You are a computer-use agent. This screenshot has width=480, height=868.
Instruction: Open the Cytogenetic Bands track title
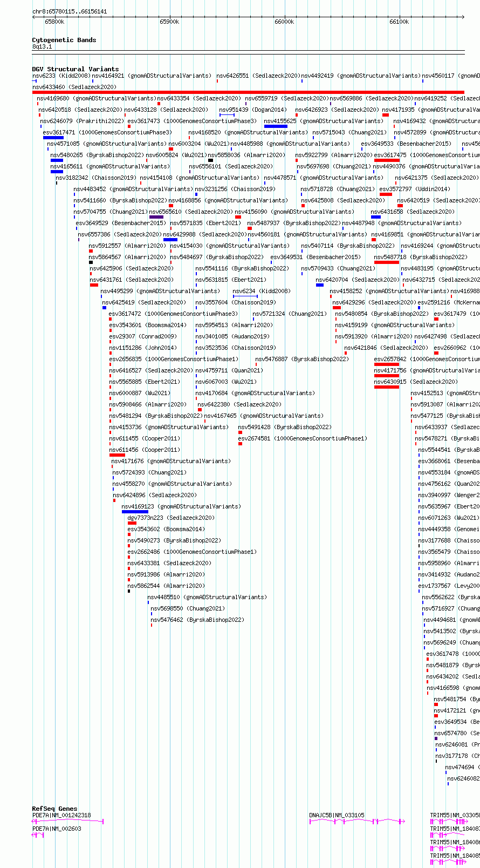tap(64, 40)
